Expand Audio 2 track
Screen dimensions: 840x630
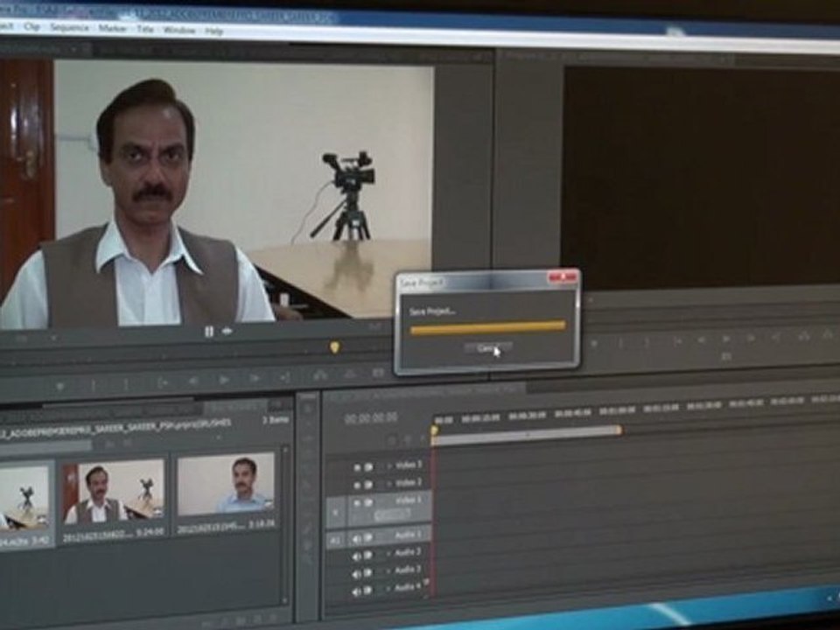[389, 554]
